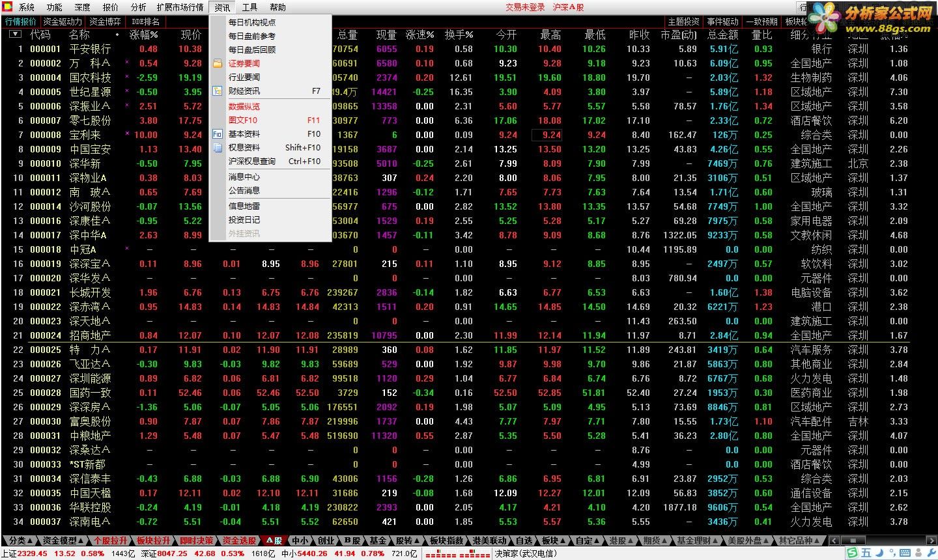Select the 资金选股 bottom tab
The image size is (938, 560).
pyautogui.click(x=239, y=540)
